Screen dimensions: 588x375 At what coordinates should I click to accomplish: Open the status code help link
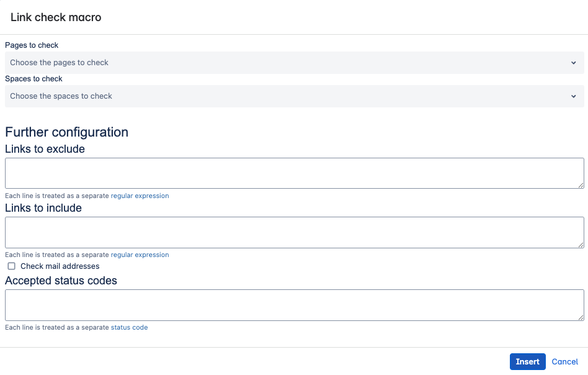(x=129, y=327)
